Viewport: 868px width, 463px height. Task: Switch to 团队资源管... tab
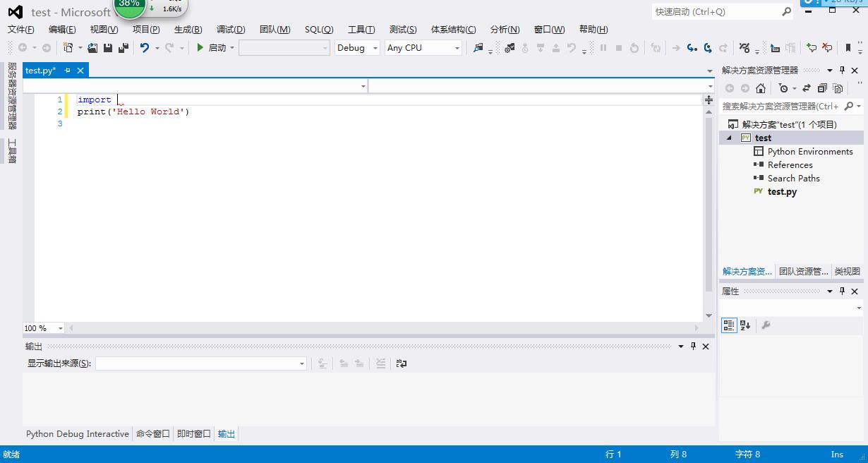click(x=803, y=272)
